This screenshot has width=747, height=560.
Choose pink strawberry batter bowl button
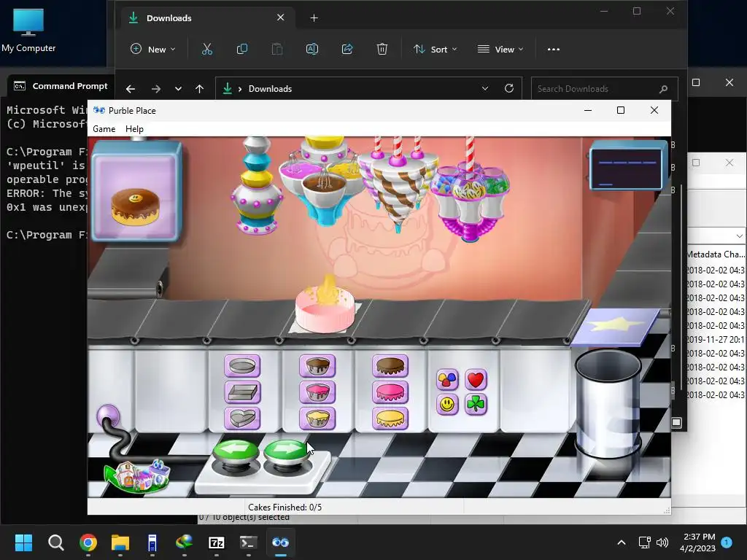(x=317, y=392)
